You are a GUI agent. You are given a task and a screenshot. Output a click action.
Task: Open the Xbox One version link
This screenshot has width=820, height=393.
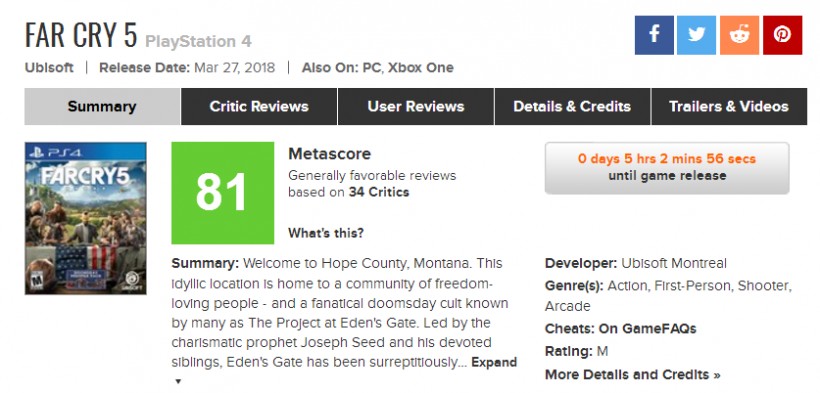421,68
